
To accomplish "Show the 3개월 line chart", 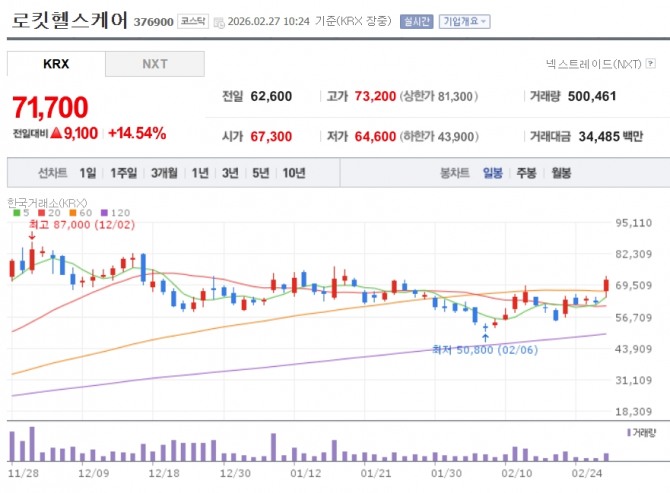I will click(164, 173).
